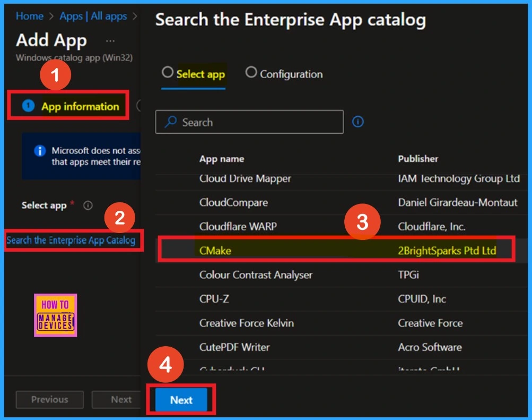
Task: Sort by the Publisher column header
Action: click(x=418, y=159)
